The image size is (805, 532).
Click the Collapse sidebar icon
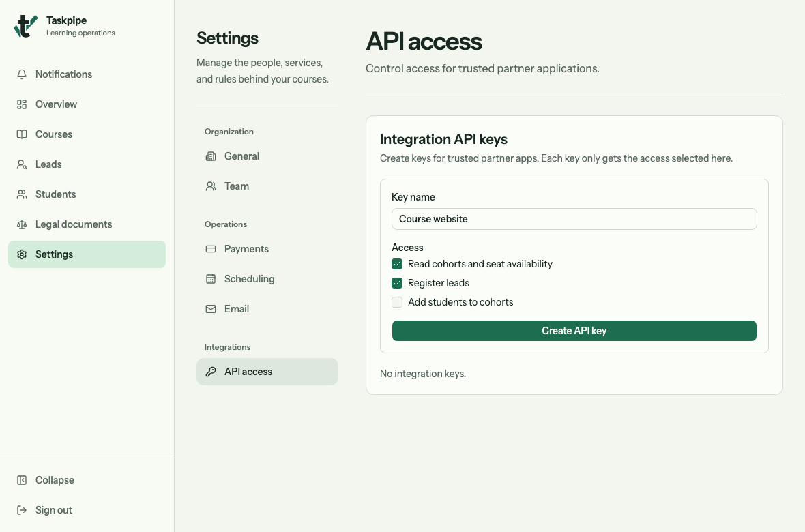click(22, 480)
